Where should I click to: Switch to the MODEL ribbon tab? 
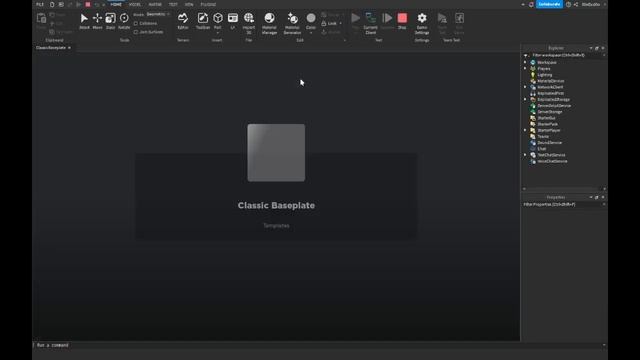point(135,4)
